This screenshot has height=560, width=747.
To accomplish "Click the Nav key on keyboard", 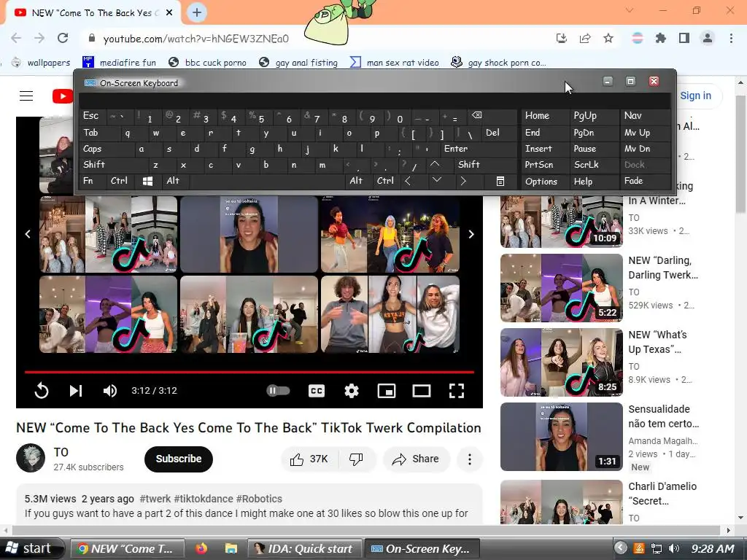I will tap(645, 116).
